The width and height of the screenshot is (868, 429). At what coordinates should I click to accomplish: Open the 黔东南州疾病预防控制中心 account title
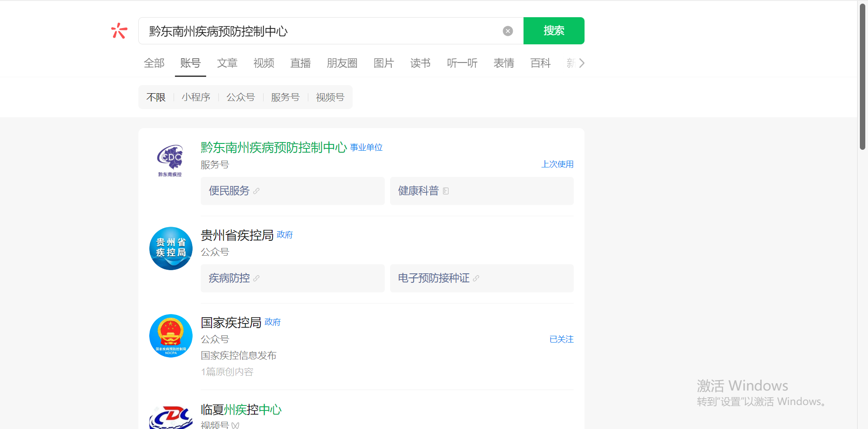pos(274,148)
